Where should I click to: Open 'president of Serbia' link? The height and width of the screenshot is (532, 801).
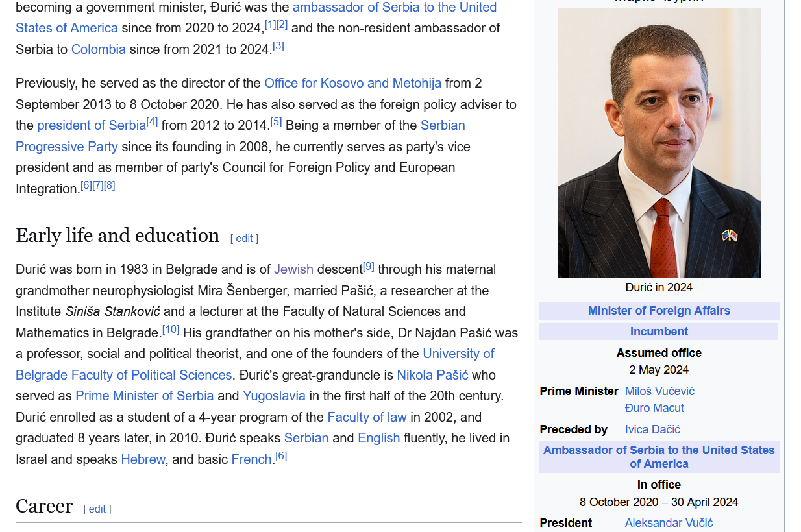[x=92, y=126]
